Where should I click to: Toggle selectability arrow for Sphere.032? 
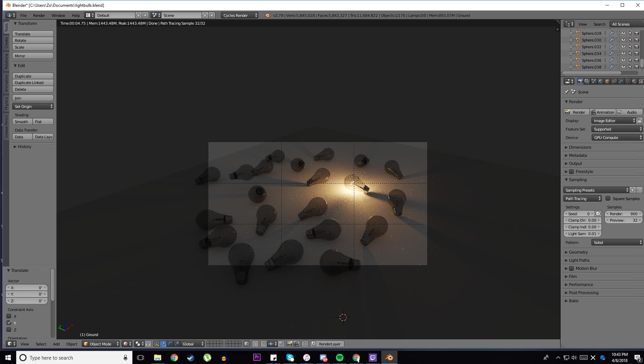coord(630,47)
